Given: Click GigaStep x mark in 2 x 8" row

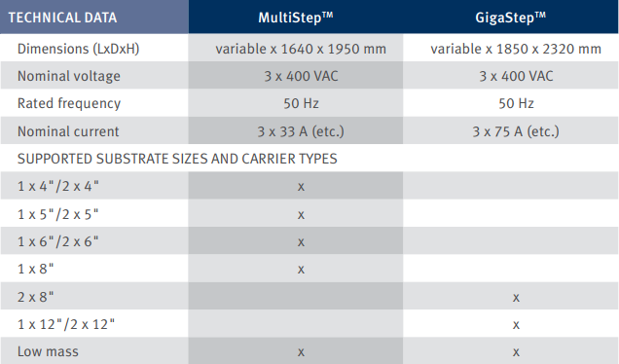Looking at the screenshot, I should (x=516, y=297).
